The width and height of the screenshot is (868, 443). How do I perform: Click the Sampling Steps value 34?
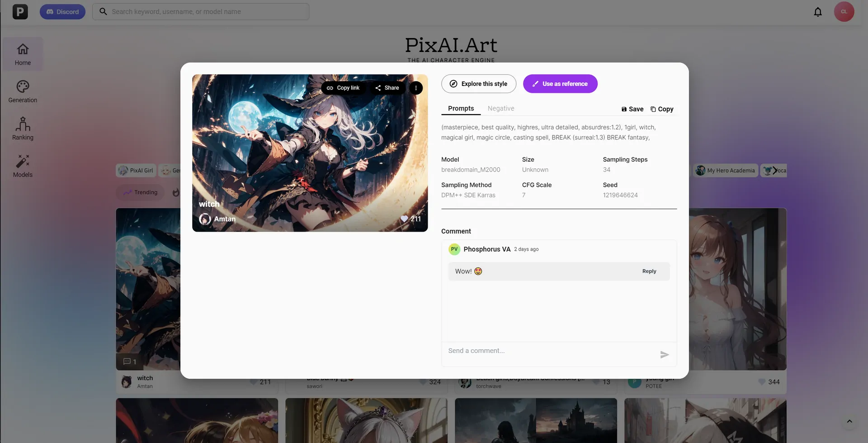click(607, 170)
